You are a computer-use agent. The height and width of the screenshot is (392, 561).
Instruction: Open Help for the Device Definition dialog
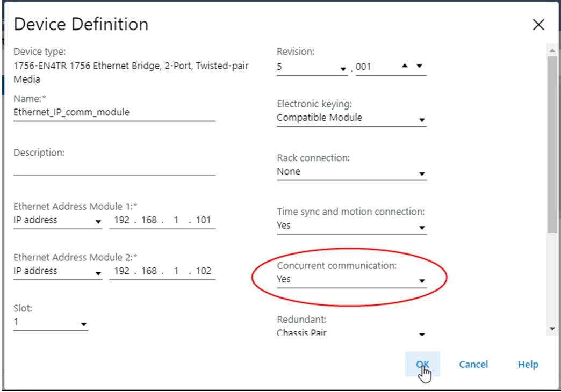click(528, 364)
